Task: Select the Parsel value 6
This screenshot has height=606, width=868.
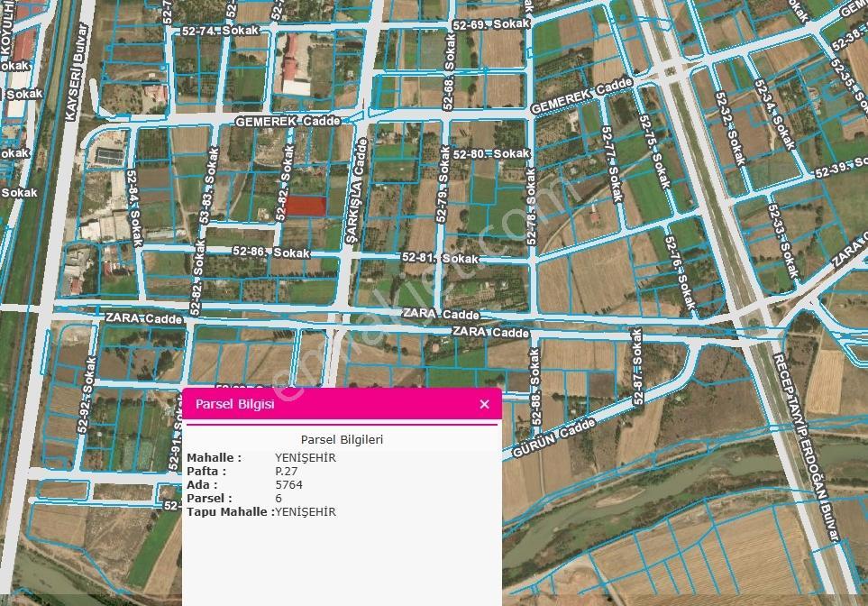Action: tap(279, 498)
